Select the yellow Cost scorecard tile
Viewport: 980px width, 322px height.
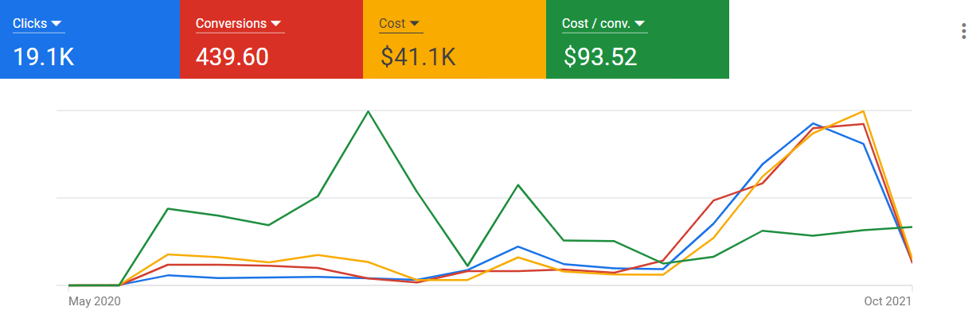[455, 39]
